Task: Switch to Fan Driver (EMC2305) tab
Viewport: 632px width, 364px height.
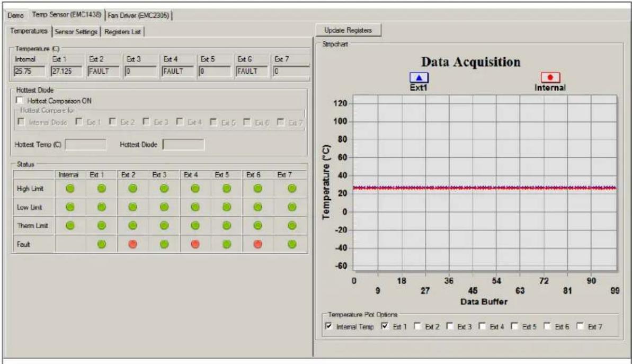Action: pos(139,15)
